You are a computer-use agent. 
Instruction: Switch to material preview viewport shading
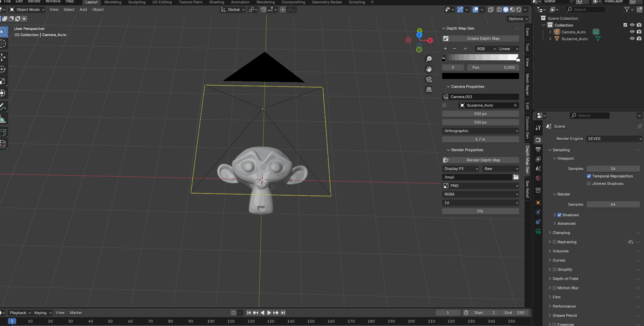coord(512,10)
